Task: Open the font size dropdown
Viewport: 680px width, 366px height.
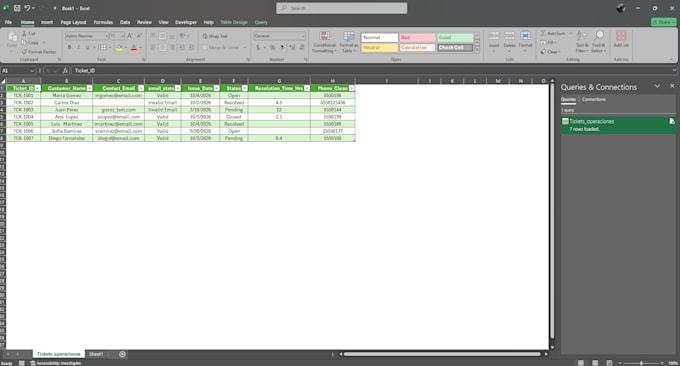Action: pyautogui.click(x=123, y=36)
